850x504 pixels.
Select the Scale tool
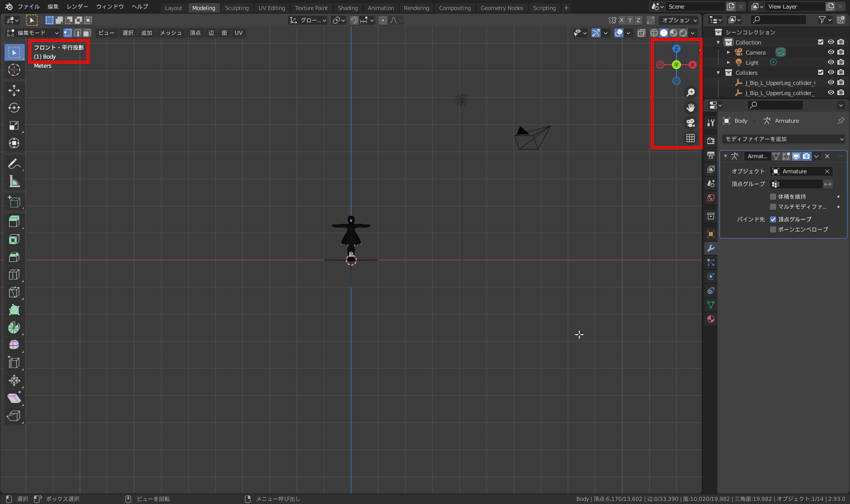[14, 126]
